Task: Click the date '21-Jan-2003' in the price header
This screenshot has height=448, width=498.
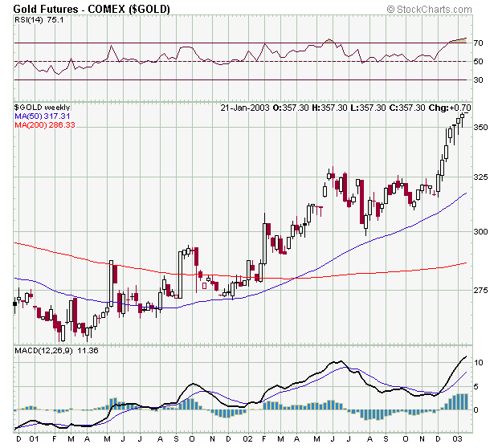Action: [x=245, y=108]
